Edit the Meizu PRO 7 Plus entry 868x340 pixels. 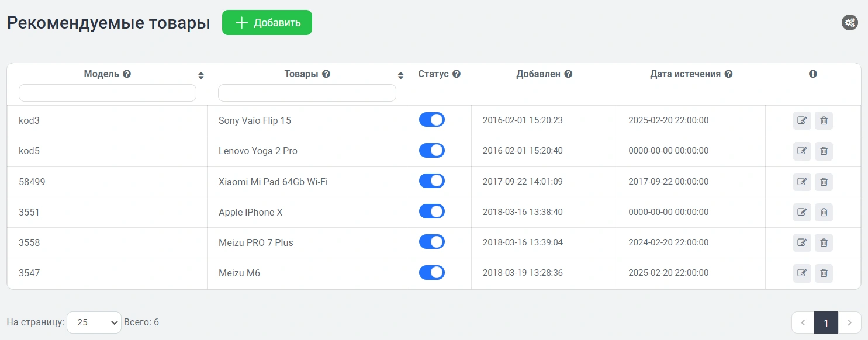coord(802,242)
